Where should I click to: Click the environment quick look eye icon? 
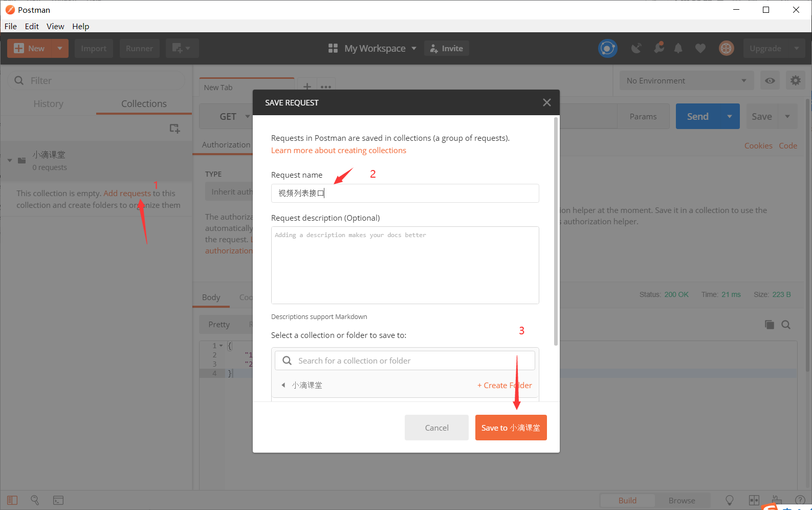pos(770,80)
